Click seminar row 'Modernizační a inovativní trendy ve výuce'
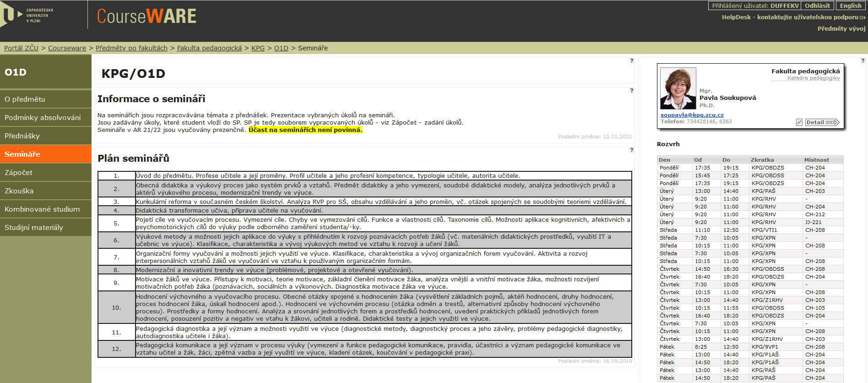 tap(364, 270)
